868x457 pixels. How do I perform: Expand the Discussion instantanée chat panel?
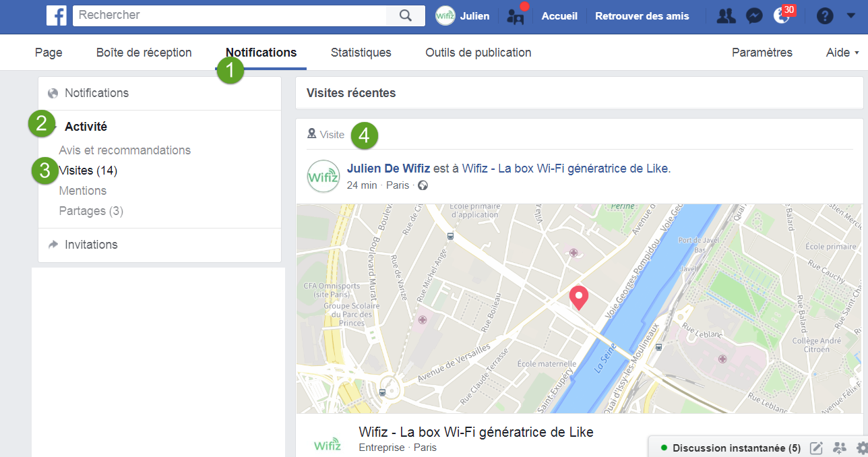731,448
